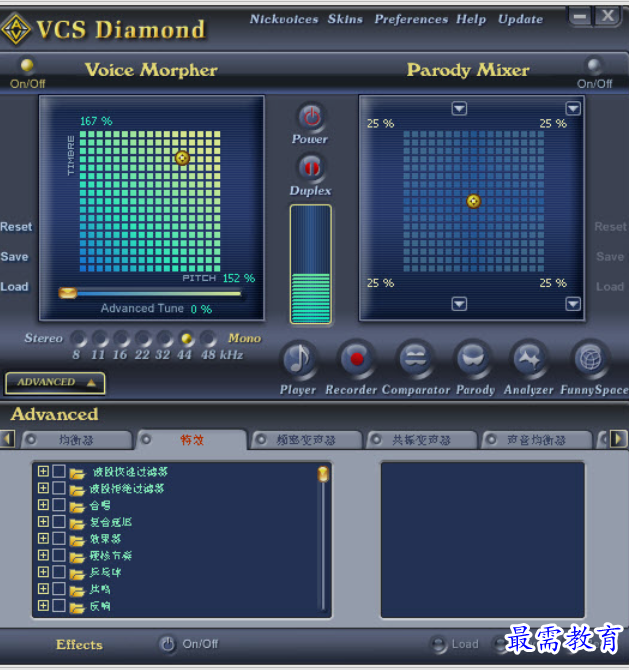Open the Nickvoices menu
The image size is (629, 670).
[284, 19]
